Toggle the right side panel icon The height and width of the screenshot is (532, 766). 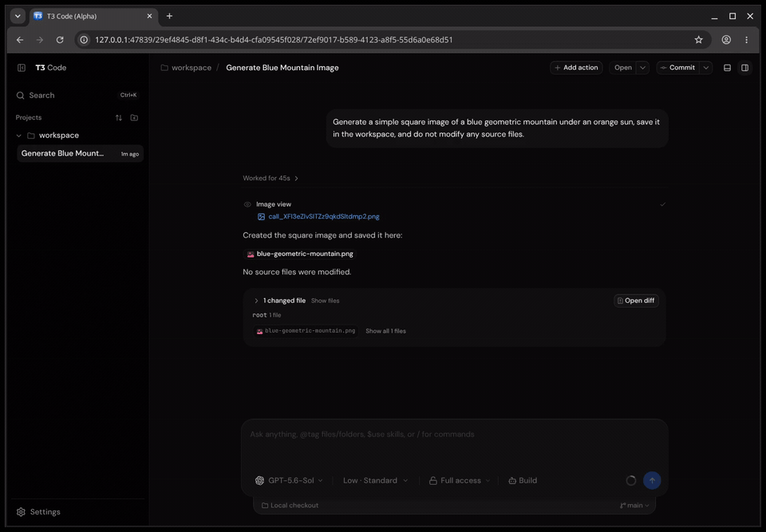[x=745, y=68]
